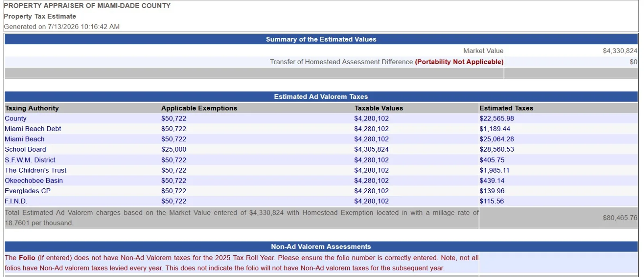Click the County applicable exemption $50,722
The width and height of the screenshot is (644, 277).
pos(174,119)
